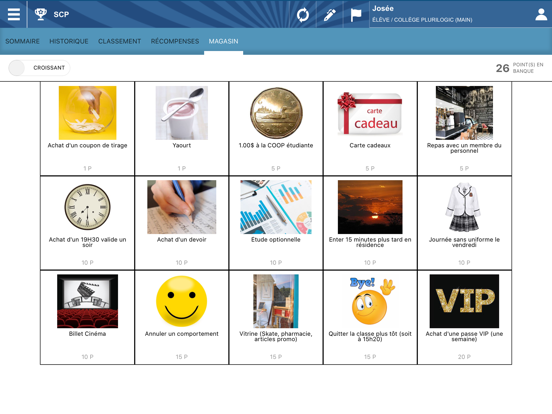Go to the Récompenses tab
This screenshot has height=414, width=552.
pos(175,42)
